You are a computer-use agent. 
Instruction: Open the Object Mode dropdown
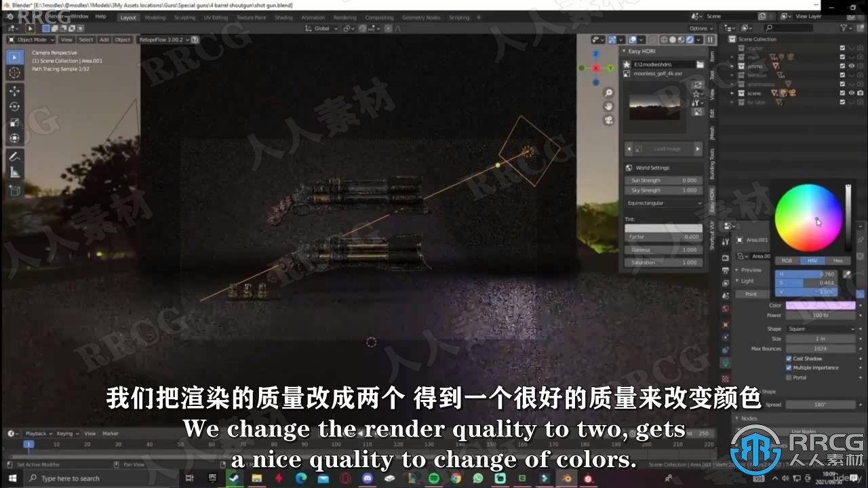[x=31, y=40]
